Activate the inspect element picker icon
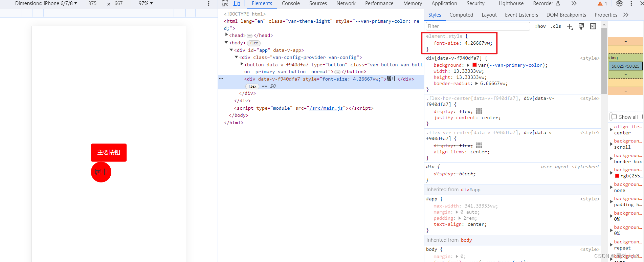Screen dimensions: 644x262 coord(225,3)
